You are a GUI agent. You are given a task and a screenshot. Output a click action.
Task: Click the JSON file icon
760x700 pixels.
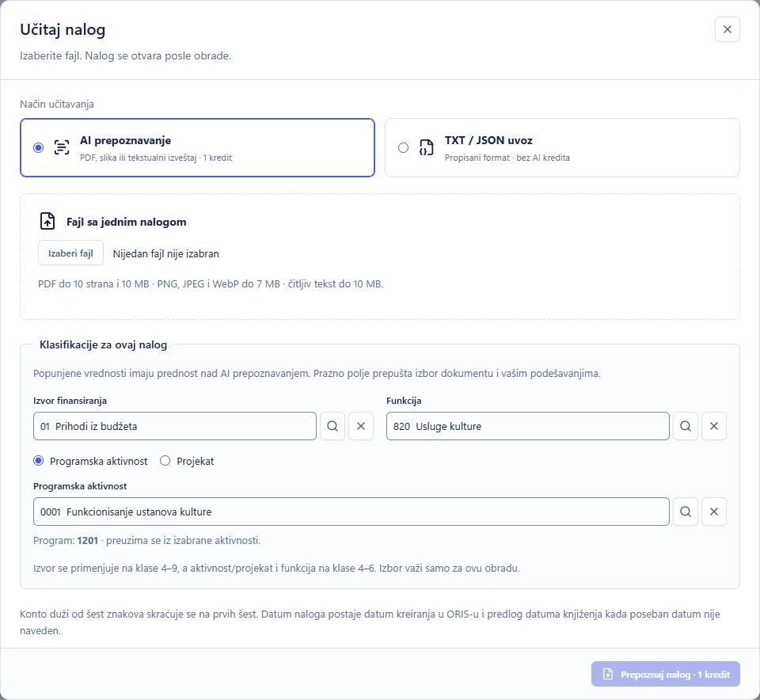tap(427, 147)
